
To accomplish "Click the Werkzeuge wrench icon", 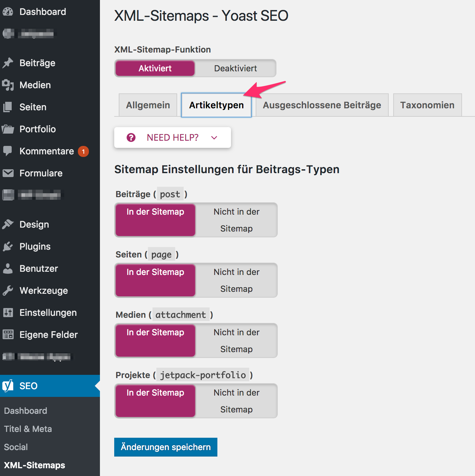I will point(8,291).
